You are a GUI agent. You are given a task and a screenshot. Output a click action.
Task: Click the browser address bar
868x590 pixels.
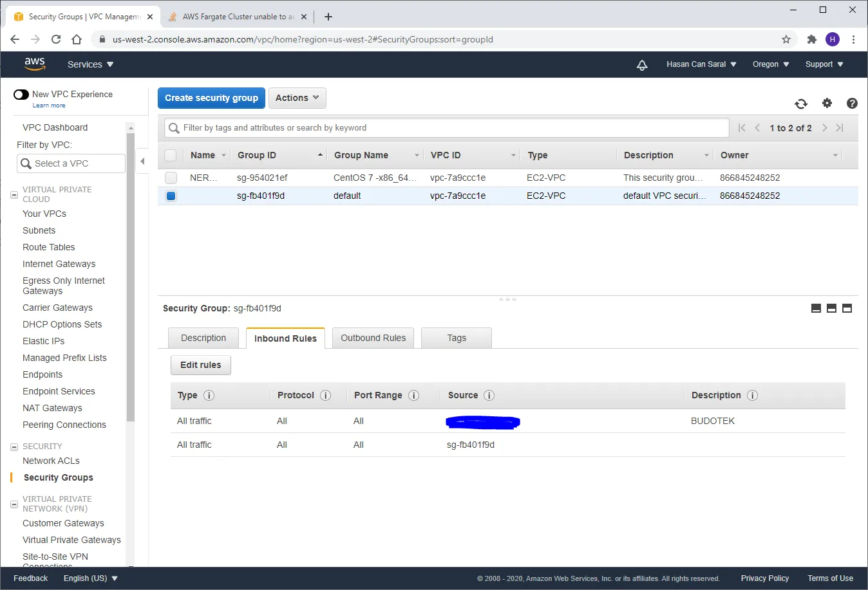(x=444, y=39)
